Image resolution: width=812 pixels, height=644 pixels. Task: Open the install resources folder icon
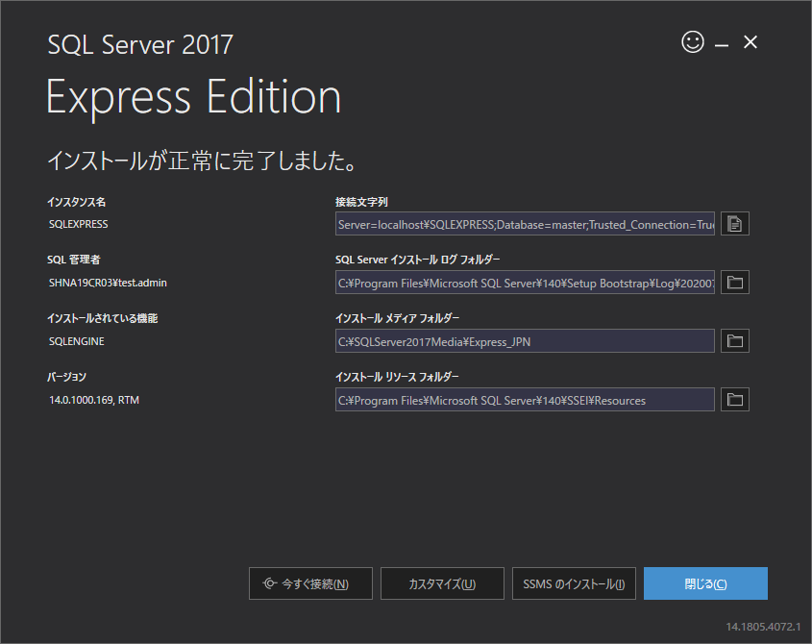735,400
